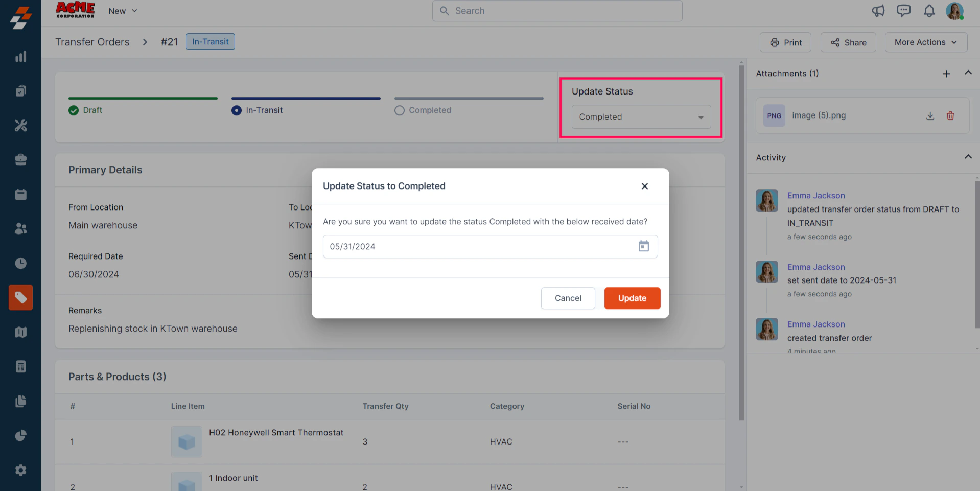Cancel the status update dialog
The image size is (980, 491).
tap(568, 298)
